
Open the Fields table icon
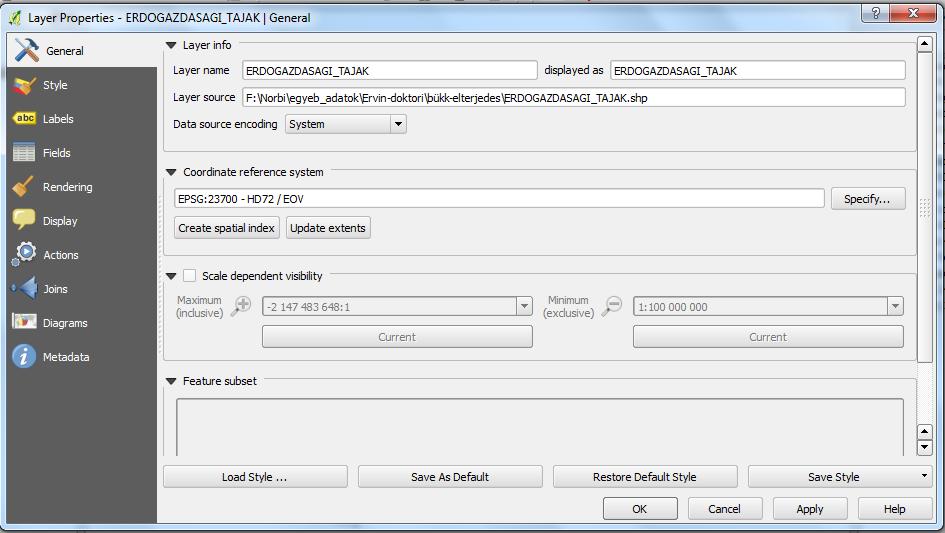coord(24,153)
